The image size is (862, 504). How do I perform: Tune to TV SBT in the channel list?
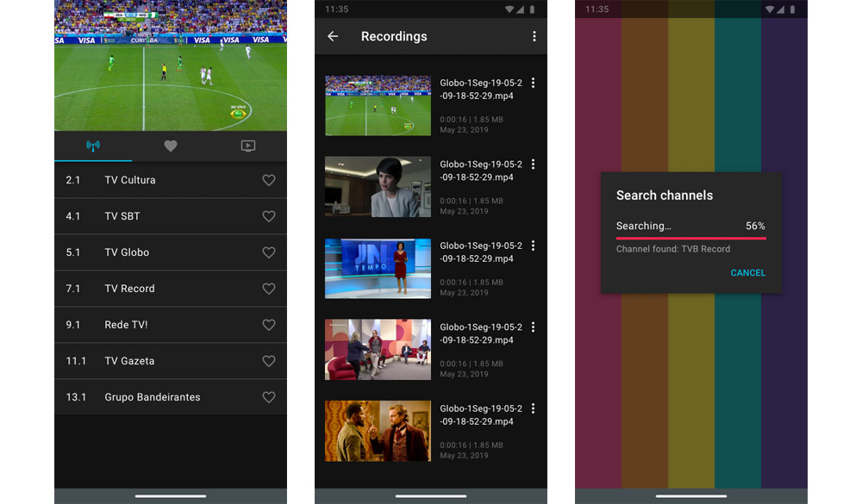tap(171, 216)
